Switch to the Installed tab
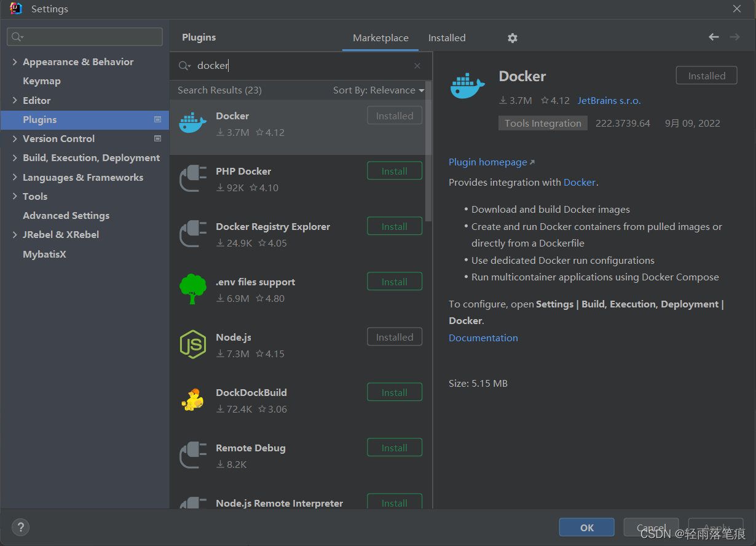Screen dimensions: 756x546 coord(447,38)
